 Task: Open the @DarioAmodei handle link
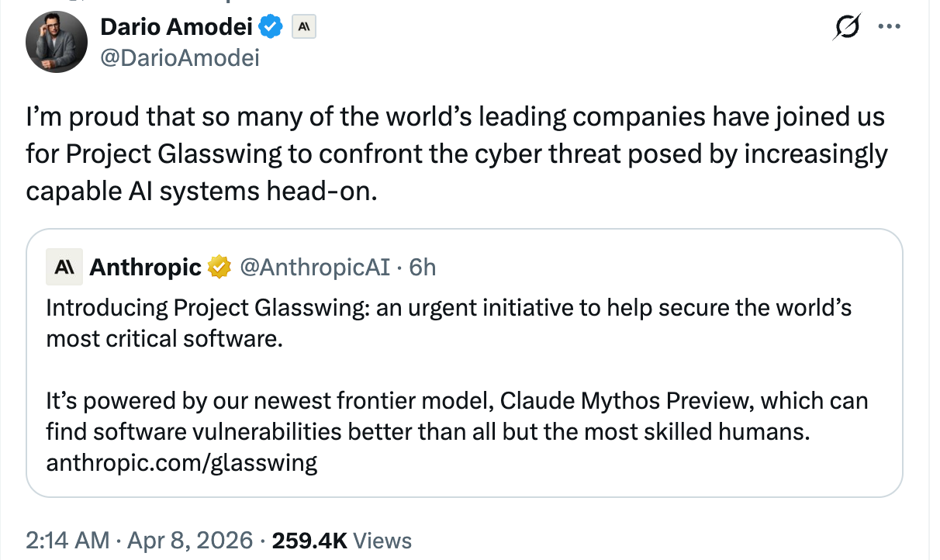point(180,58)
